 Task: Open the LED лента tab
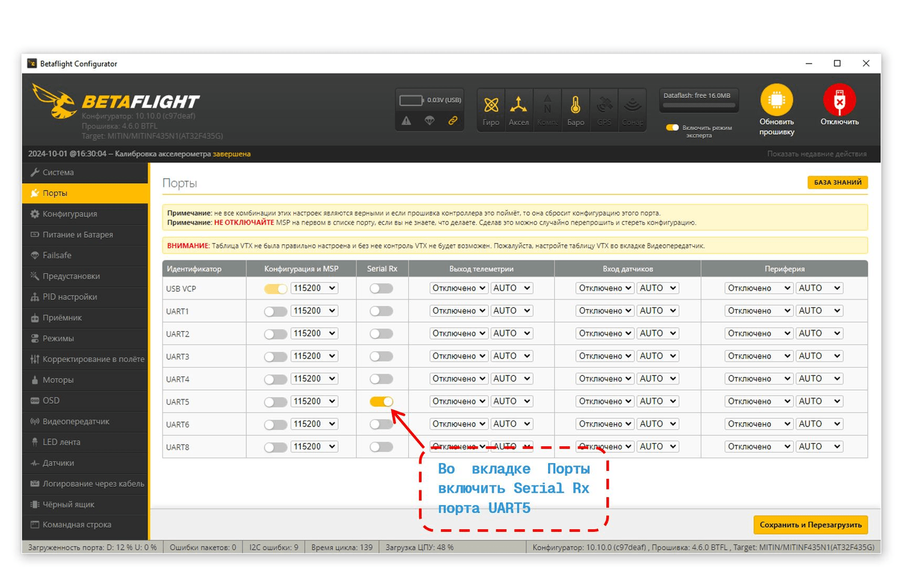(85, 442)
